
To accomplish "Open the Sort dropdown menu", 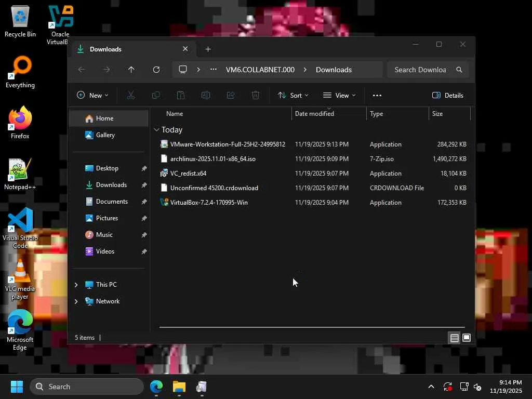I will click(293, 95).
